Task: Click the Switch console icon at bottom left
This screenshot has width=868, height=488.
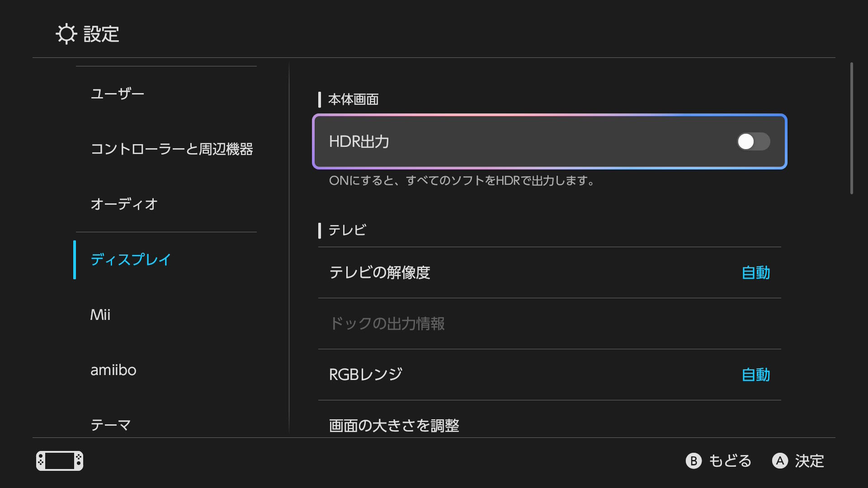Action: pyautogui.click(x=60, y=461)
